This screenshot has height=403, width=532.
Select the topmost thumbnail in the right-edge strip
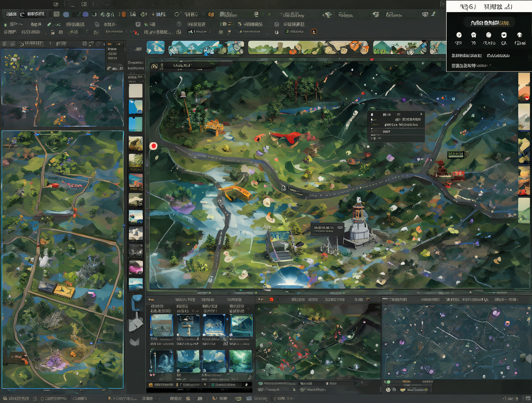(524, 86)
